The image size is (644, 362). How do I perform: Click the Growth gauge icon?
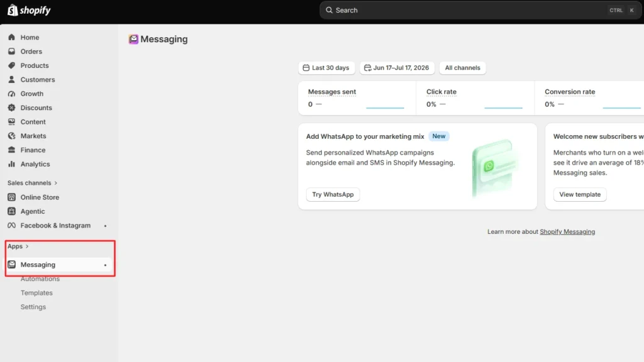pyautogui.click(x=11, y=94)
